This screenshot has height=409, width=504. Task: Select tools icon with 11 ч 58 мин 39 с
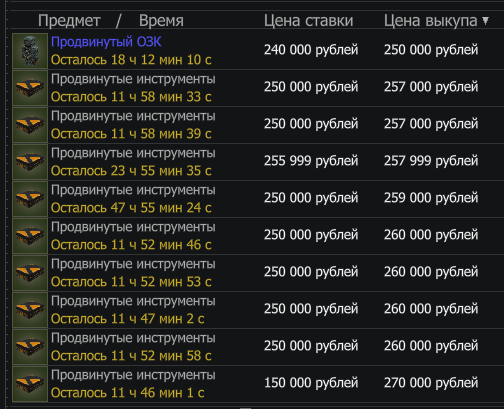(30, 125)
